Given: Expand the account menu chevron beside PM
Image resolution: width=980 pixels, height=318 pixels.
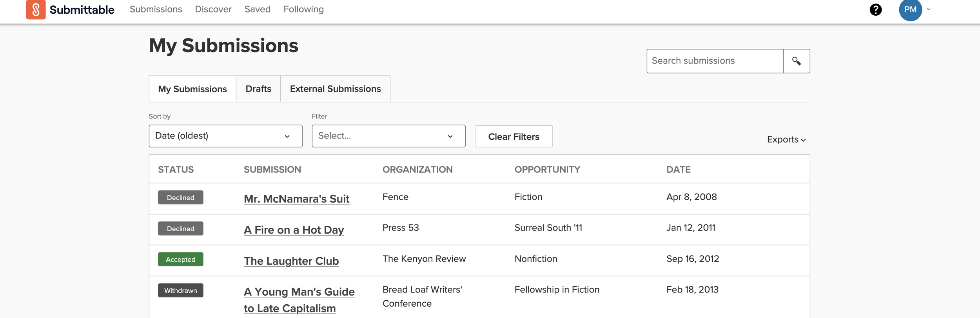Looking at the screenshot, I should [928, 9].
